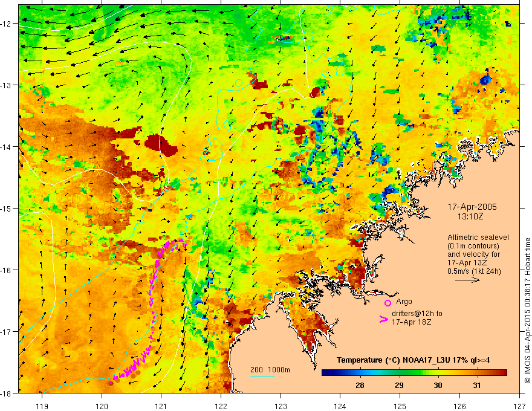
Task: Click the 'drifters@12h to' legend text
Action: 417,313
